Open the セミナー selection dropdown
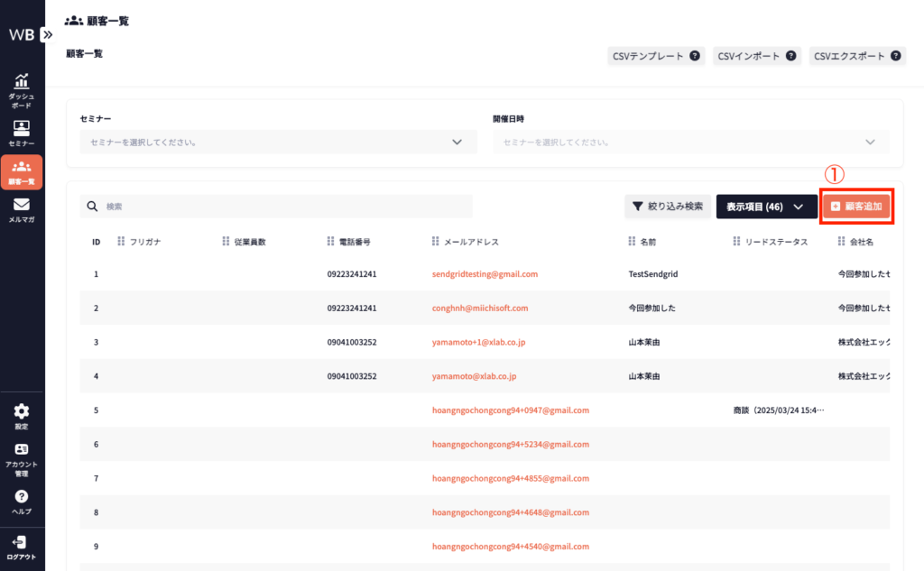 tap(278, 142)
